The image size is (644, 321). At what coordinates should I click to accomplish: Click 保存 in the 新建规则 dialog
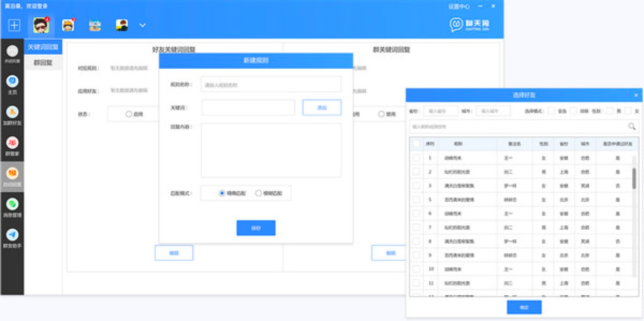coord(256,228)
